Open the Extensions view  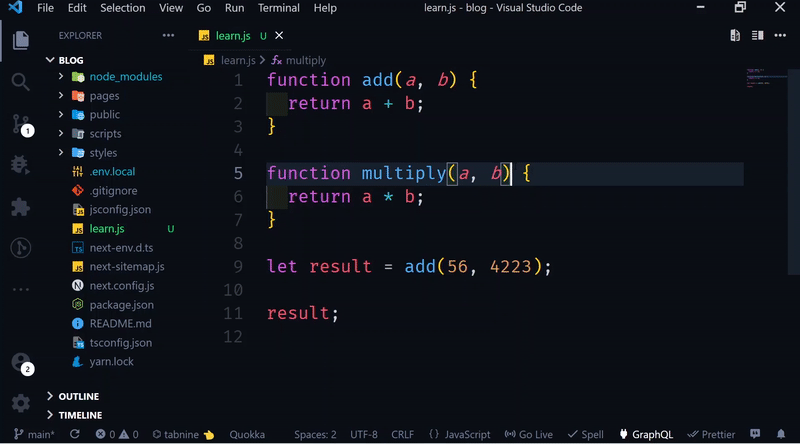point(20,207)
